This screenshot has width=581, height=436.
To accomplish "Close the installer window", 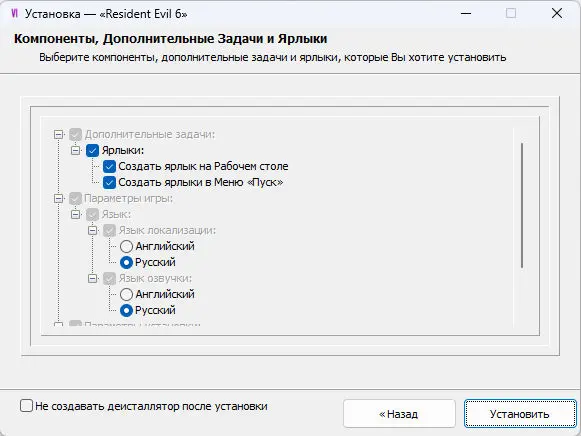I will 557,14.
